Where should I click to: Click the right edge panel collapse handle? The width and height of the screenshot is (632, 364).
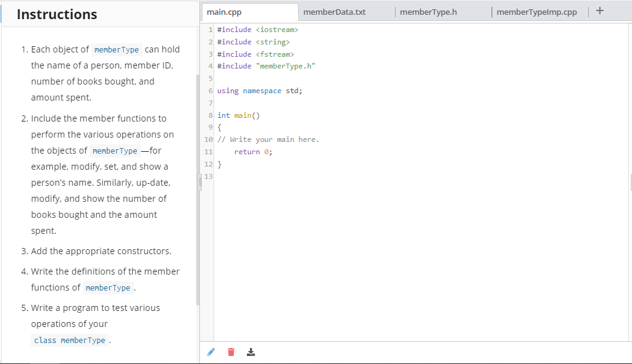click(x=631, y=182)
